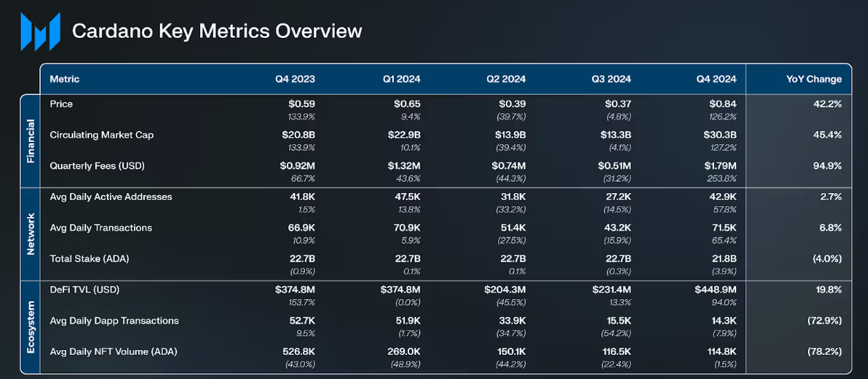The image size is (868, 379).
Task: Click the Cardano Key Metrics Overview title
Action: point(217,31)
